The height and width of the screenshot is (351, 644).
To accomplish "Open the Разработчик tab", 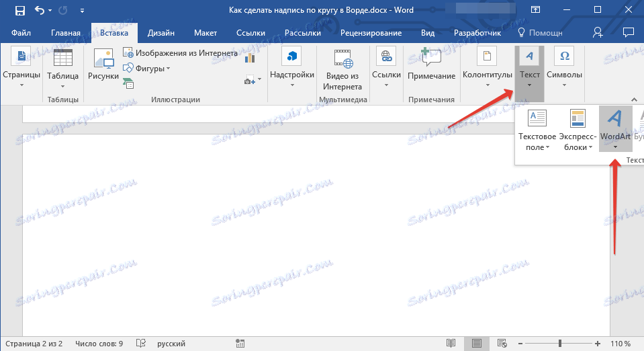I will 477,33.
